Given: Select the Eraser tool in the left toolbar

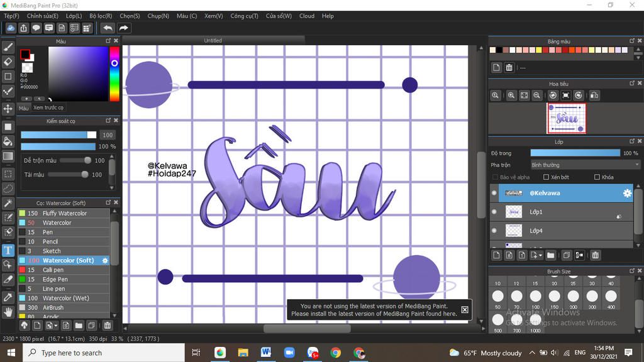Looking at the screenshot, I should [x=8, y=62].
